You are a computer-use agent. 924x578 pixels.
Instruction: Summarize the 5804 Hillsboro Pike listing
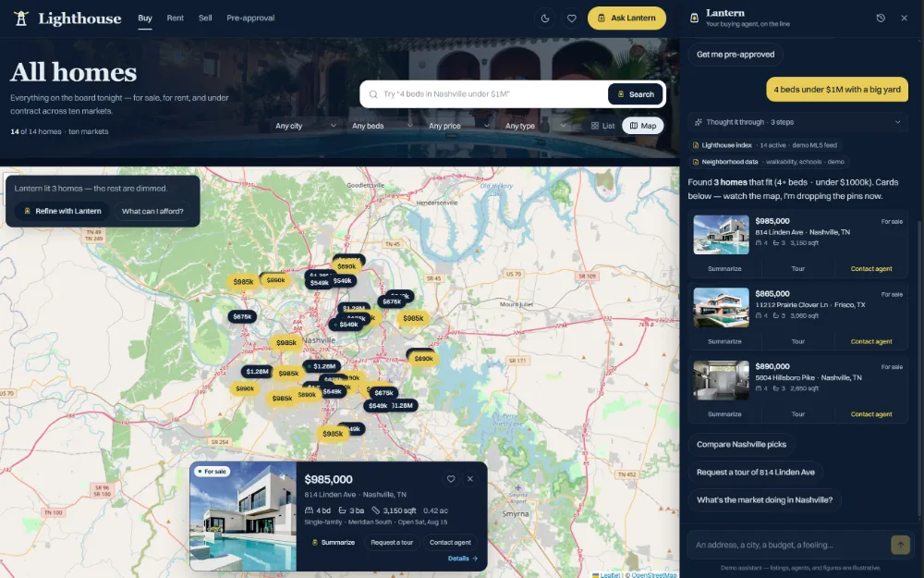(724, 414)
